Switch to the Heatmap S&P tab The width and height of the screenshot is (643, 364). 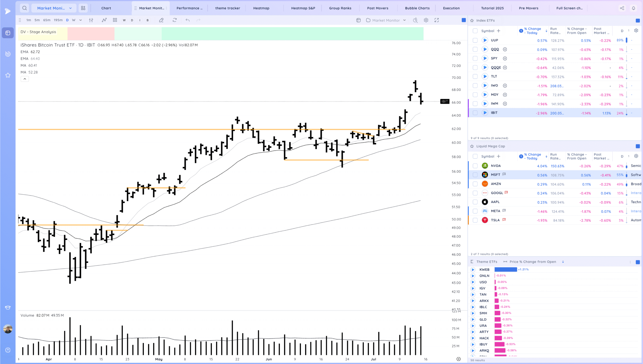303,8
